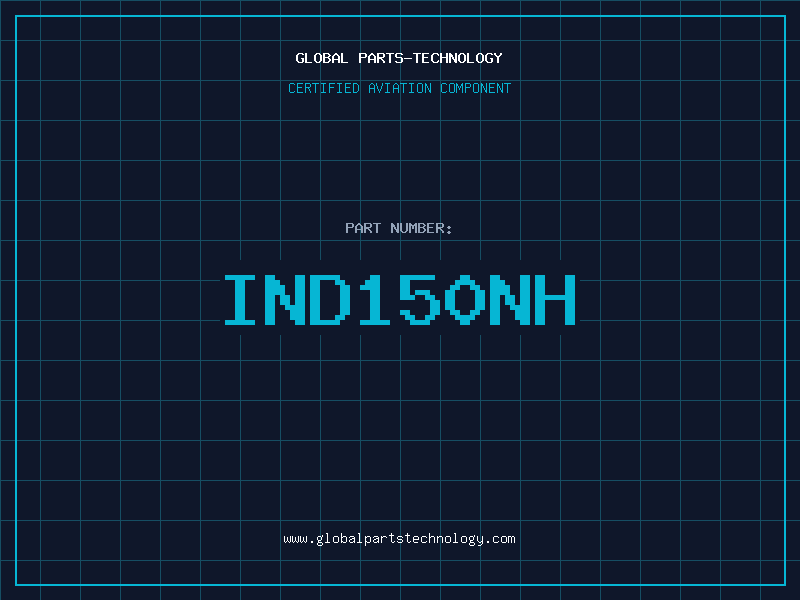This screenshot has height=600, width=800.
Task: Click the GLOBAL PARTS-TECHNOLOGY heading
Action: 399,58
